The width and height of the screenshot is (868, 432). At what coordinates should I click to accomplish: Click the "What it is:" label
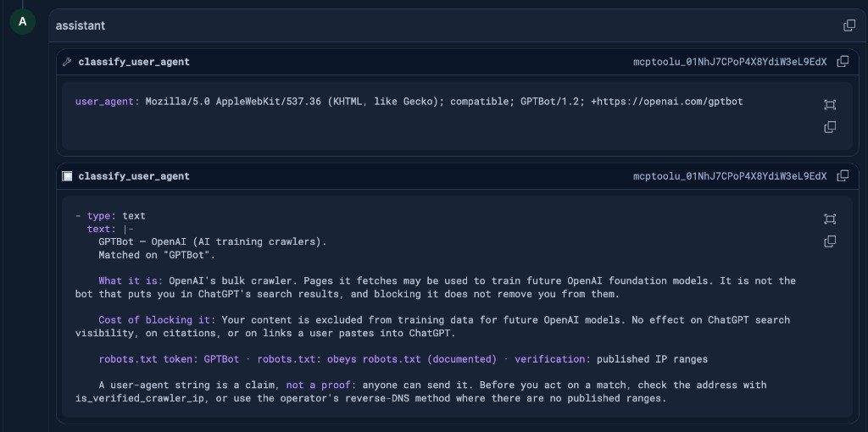coord(131,280)
